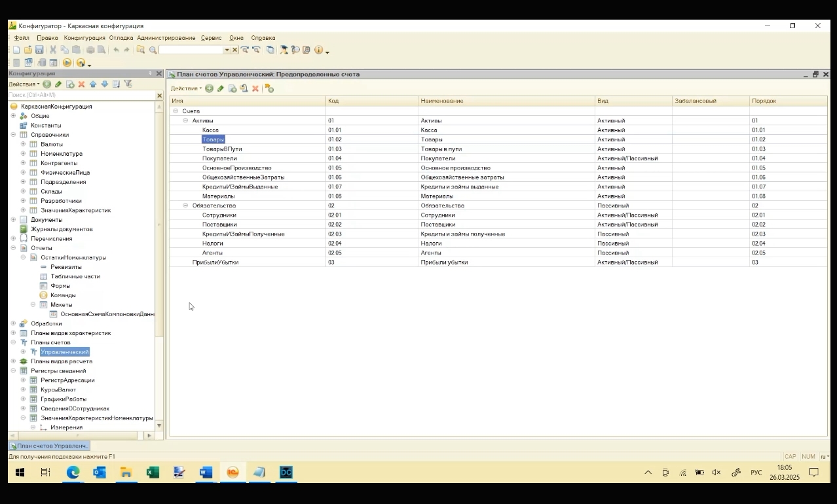Click the green add icon in the accounts toolbar
The width and height of the screenshot is (837, 504).
coord(209,88)
